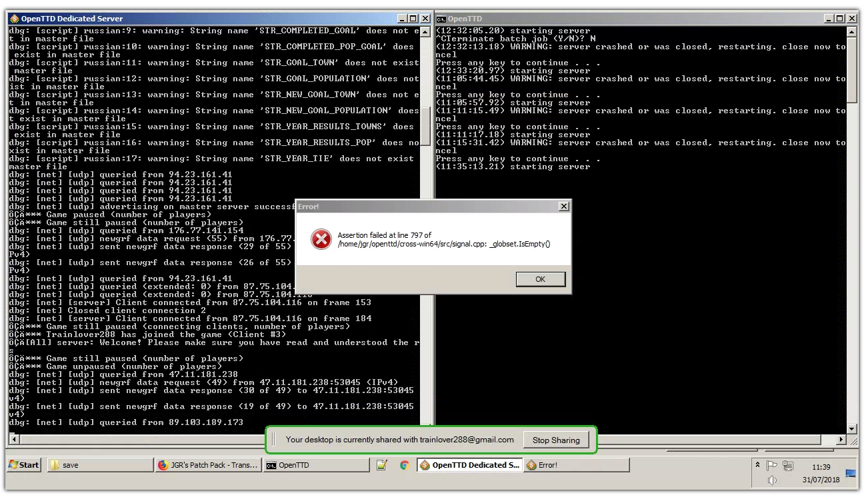Click '[All] server: Welcome!' message line
This screenshot has height=497, width=868.
[214, 346]
